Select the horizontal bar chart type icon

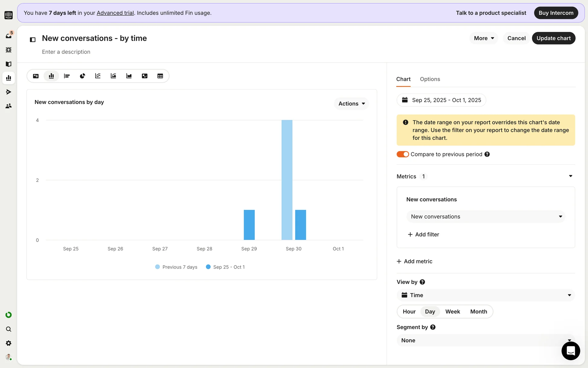[x=67, y=76]
